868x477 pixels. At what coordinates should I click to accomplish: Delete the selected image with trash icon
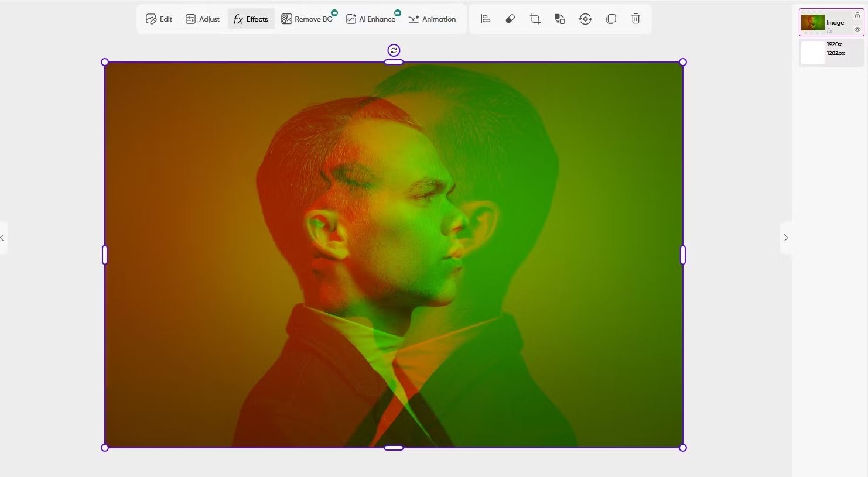[635, 19]
